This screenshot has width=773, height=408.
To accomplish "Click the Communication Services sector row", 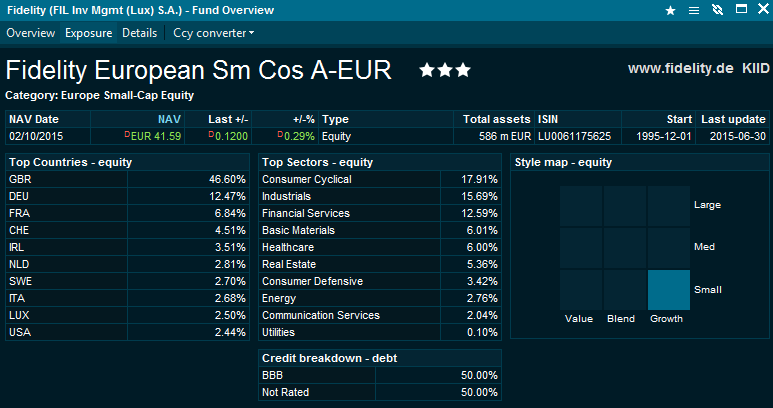I will 380,315.
